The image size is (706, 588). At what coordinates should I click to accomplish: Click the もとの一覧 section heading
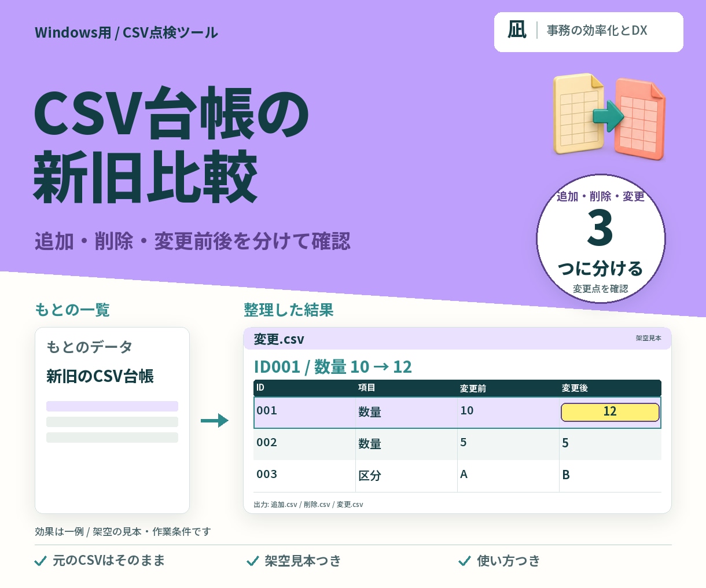tap(72, 310)
